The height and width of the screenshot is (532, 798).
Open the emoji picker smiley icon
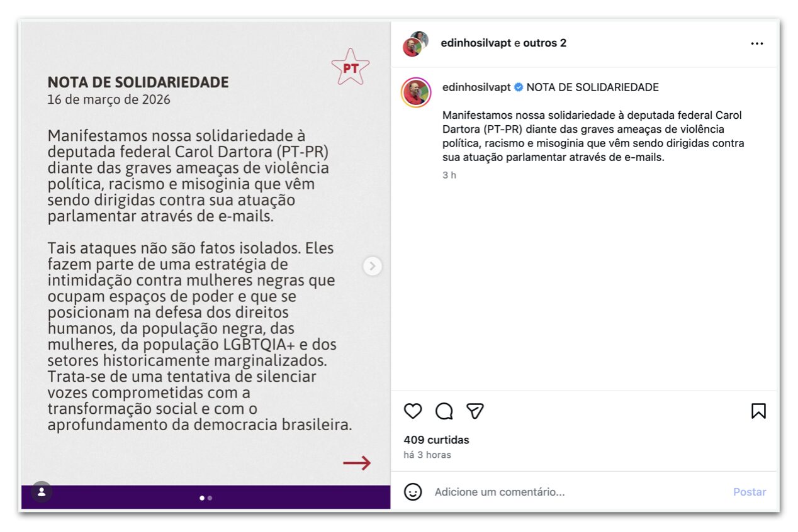pyautogui.click(x=413, y=492)
